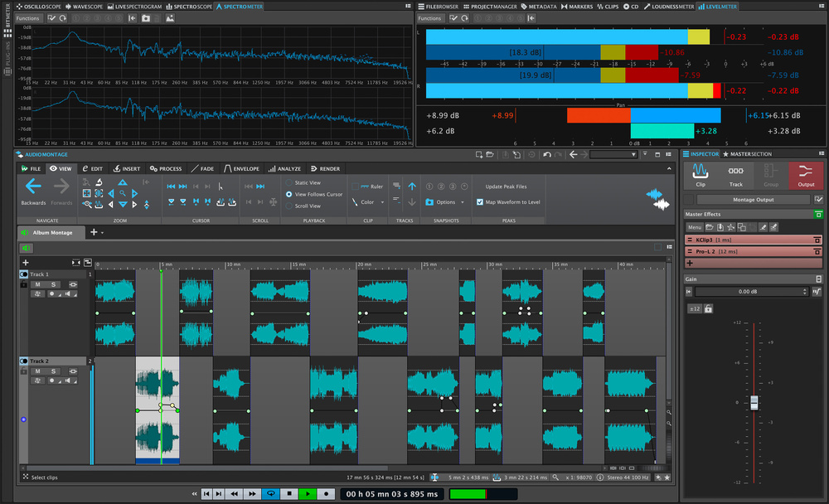Switch to the Envelope ribbon tab
Image resolution: width=829 pixels, height=504 pixels.
242,168
